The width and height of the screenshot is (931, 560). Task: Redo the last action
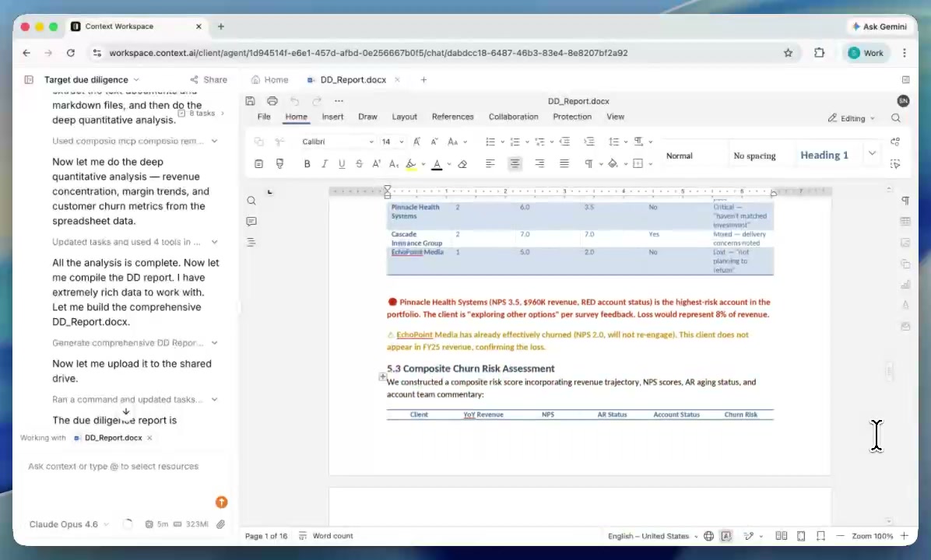(x=317, y=101)
